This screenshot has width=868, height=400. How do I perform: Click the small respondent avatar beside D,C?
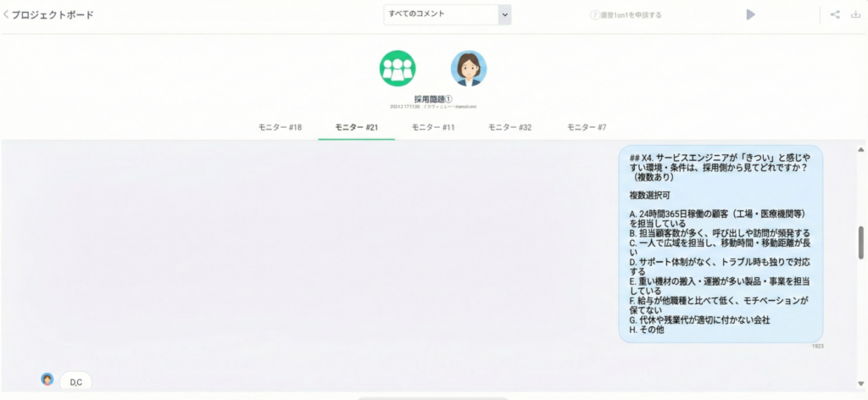[x=47, y=379]
